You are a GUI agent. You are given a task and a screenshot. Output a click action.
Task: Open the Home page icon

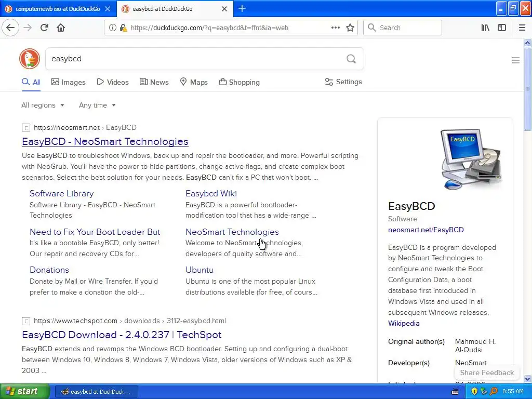pyautogui.click(x=61, y=28)
